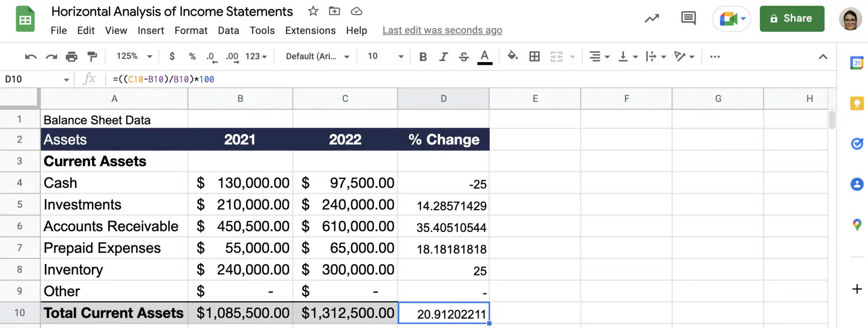Click the green Share button
Screen dimensions: 868x328
click(792, 18)
